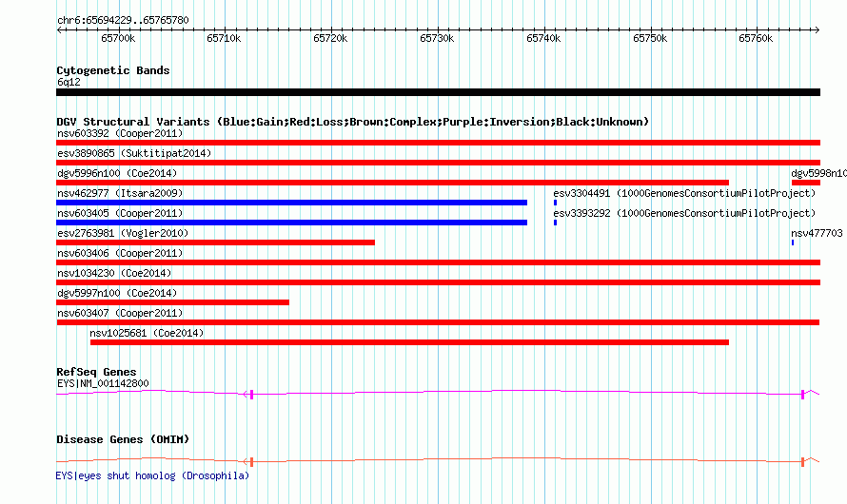Select variant label nsv603406 (Cooper2011)
Screen dimensions: 847x504
click(120, 253)
